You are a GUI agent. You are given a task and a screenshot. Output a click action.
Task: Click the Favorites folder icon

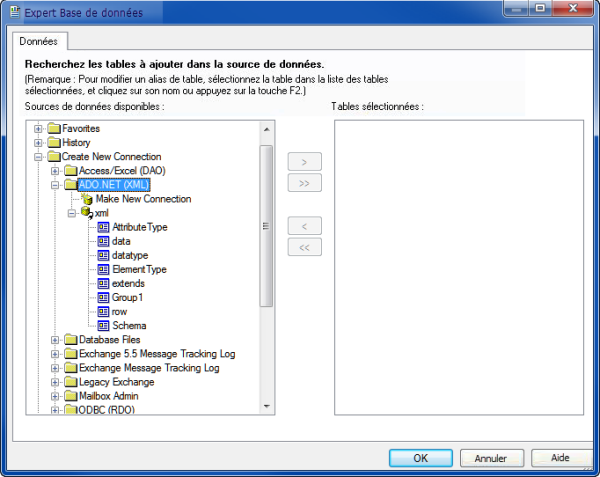54,129
